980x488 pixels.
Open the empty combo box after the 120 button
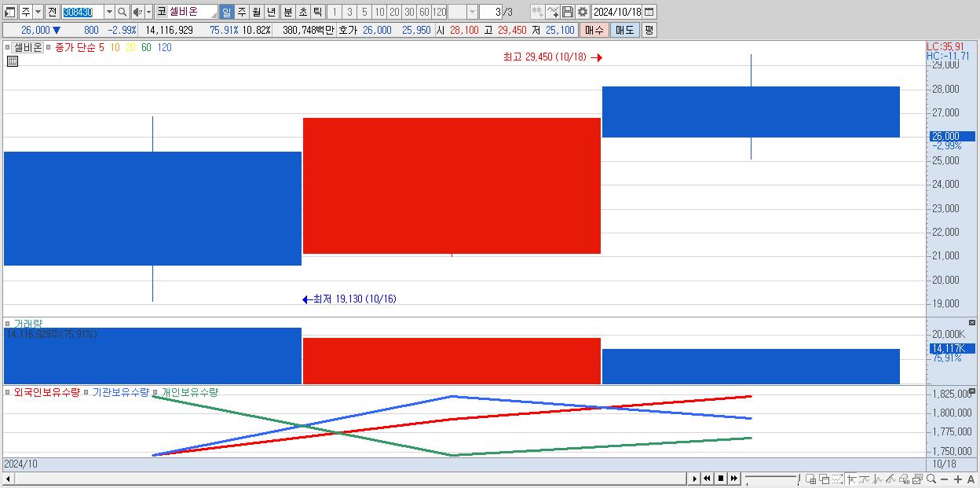pos(462,12)
